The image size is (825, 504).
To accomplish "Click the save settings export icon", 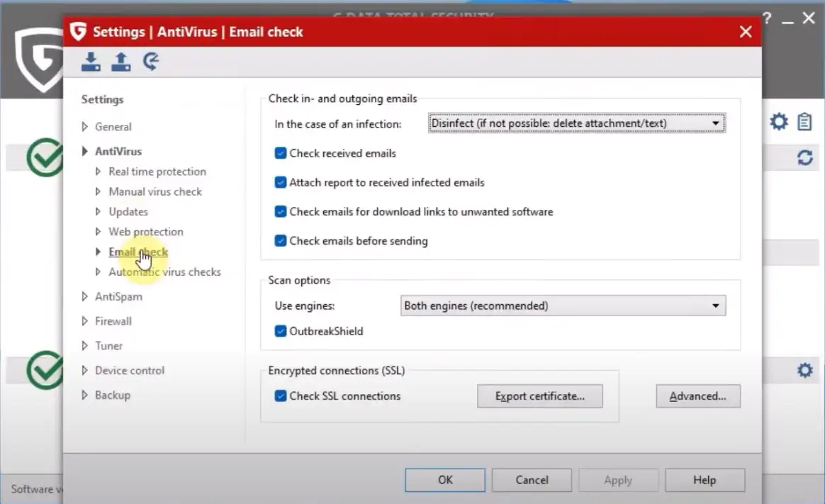I will tap(120, 62).
